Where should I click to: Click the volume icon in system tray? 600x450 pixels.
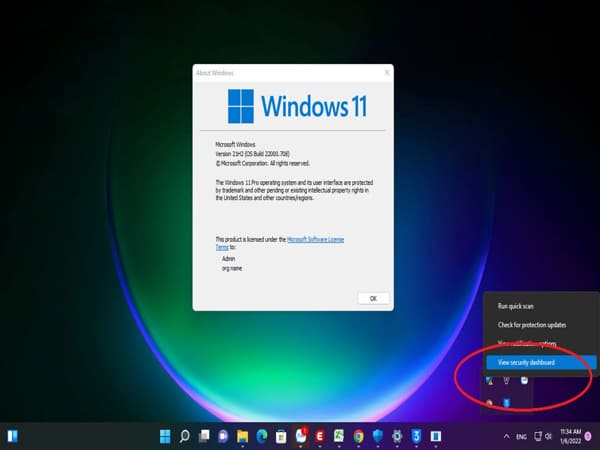point(547,436)
